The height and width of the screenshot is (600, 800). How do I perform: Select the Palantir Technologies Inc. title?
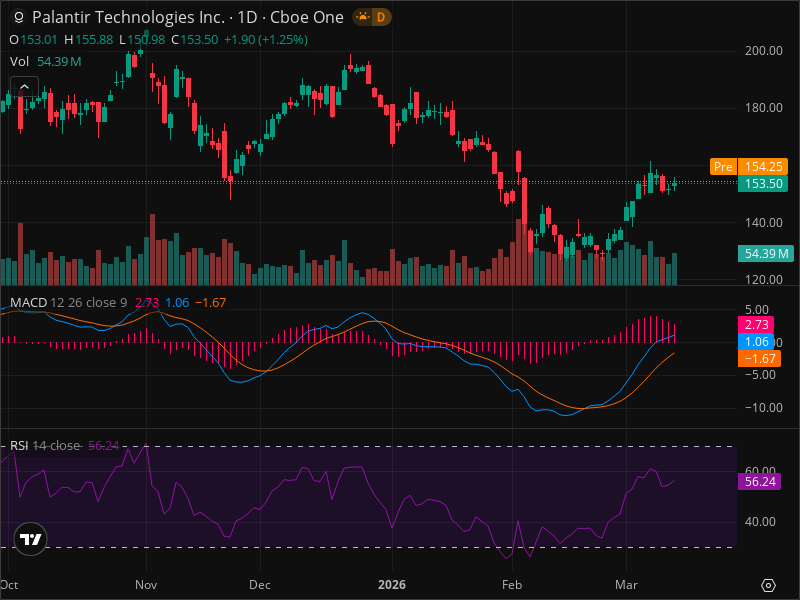click(x=129, y=17)
